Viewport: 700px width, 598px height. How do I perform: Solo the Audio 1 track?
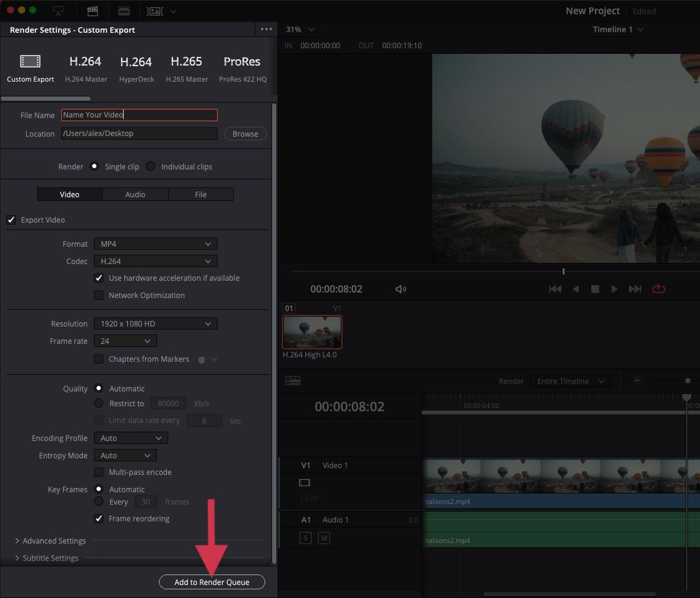coord(305,538)
